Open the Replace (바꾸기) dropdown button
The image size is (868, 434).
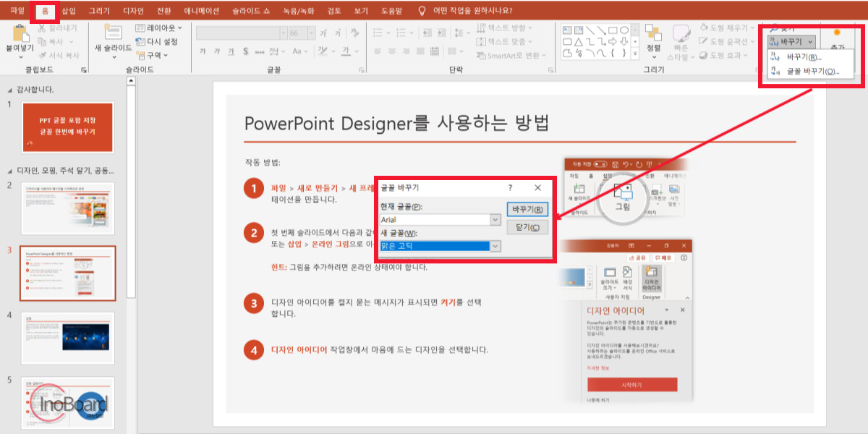(793, 42)
